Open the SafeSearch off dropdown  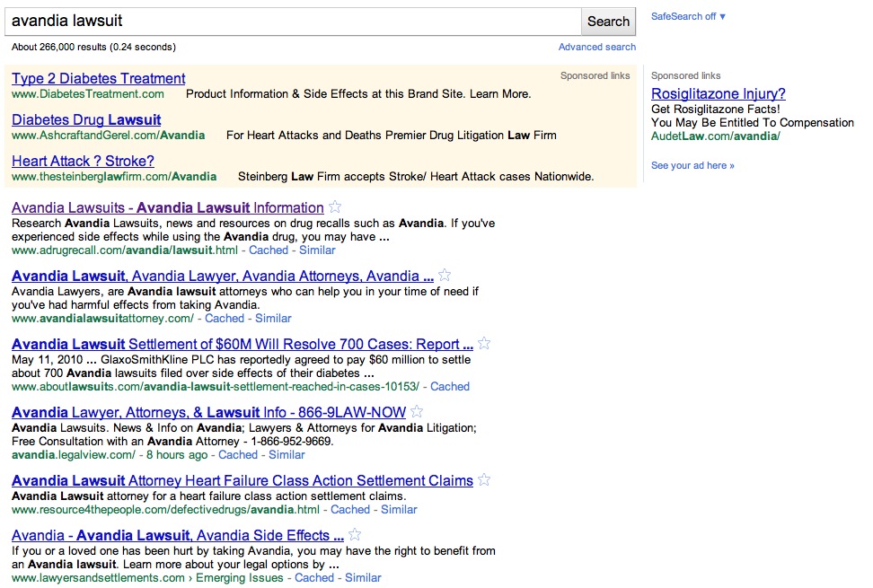(688, 17)
